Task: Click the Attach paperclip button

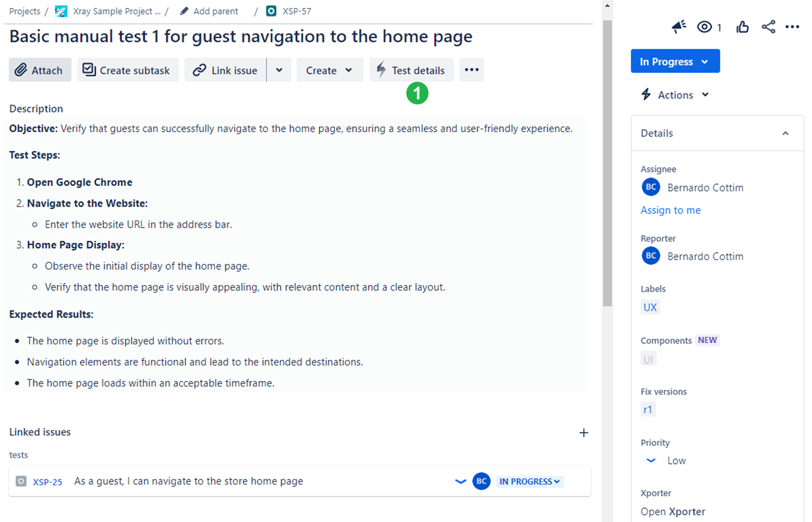Action: pos(40,70)
